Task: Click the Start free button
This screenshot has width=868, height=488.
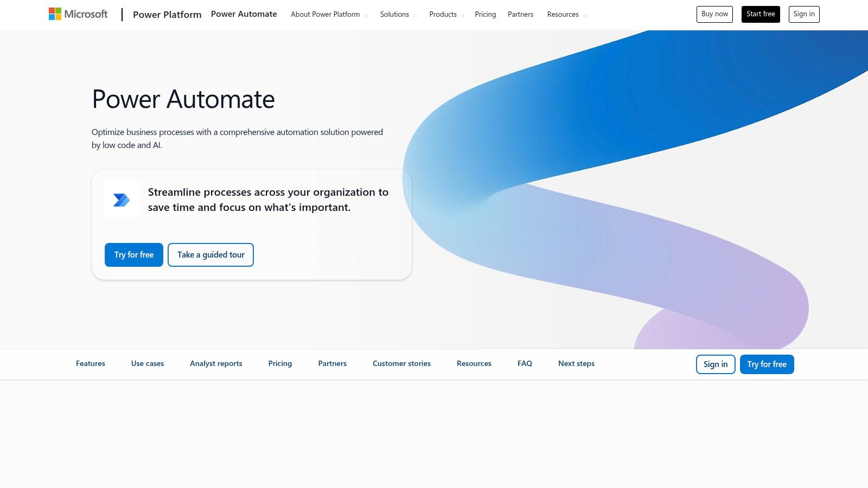Action: click(761, 14)
